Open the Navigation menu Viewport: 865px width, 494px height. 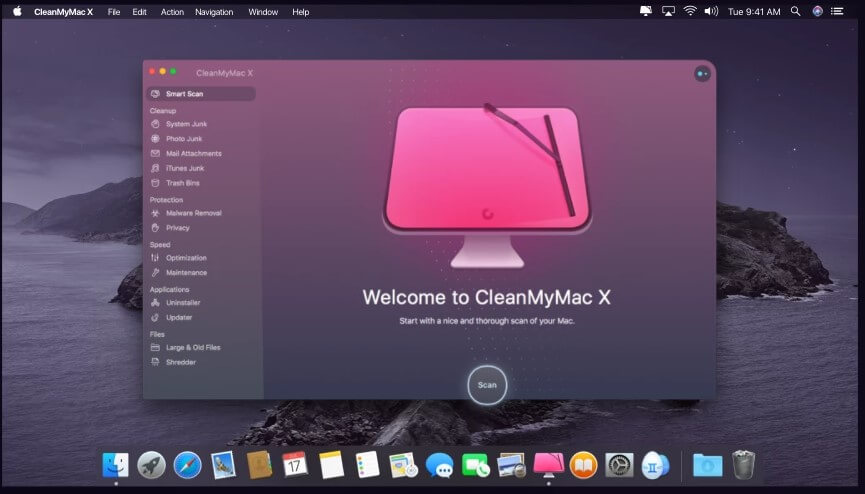tap(214, 12)
